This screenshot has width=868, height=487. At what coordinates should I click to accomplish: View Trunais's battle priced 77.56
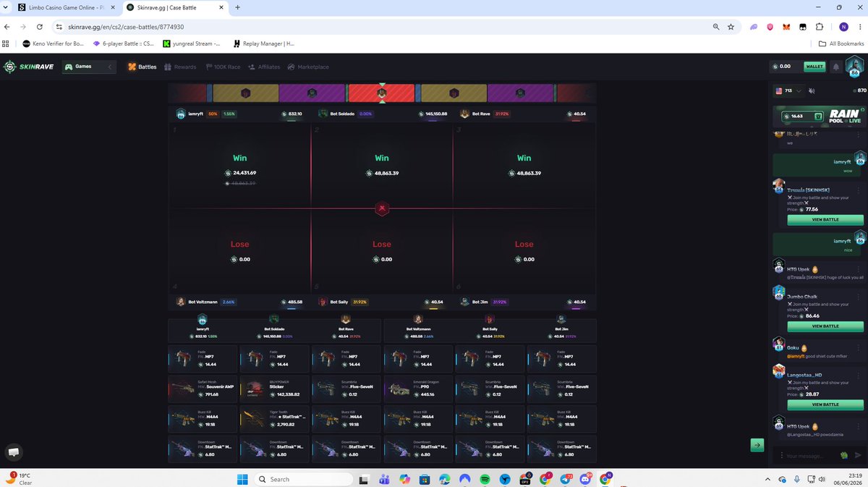(x=825, y=219)
